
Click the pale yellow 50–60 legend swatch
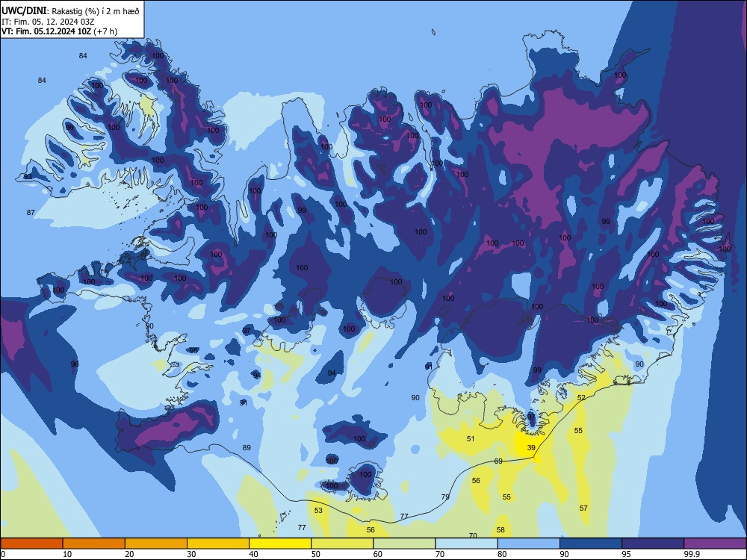point(342,544)
